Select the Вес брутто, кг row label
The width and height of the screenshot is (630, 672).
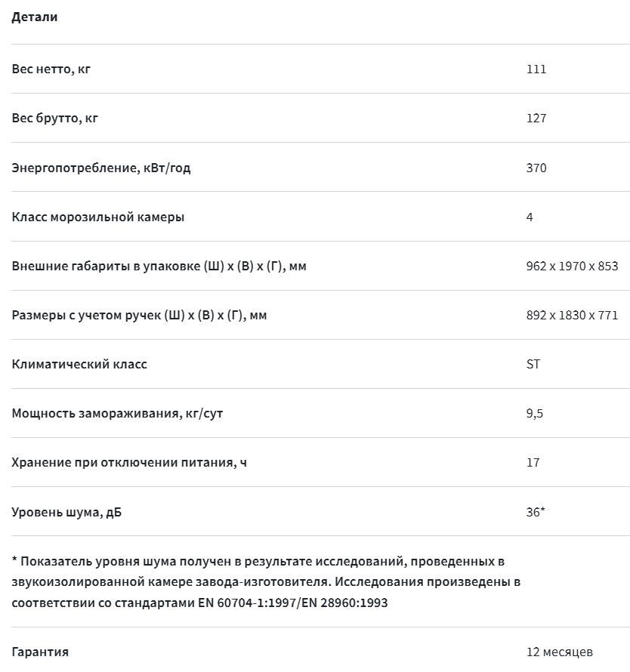coord(55,119)
